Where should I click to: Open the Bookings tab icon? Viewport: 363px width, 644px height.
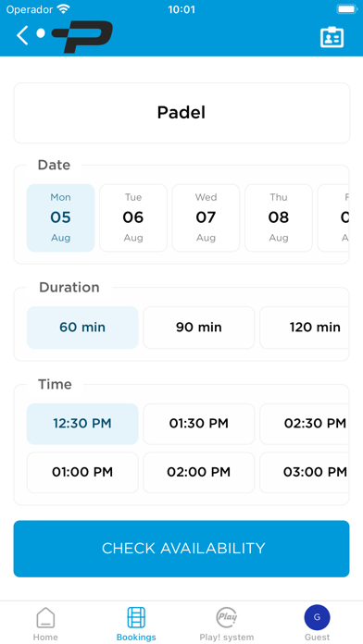[x=136, y=618]
